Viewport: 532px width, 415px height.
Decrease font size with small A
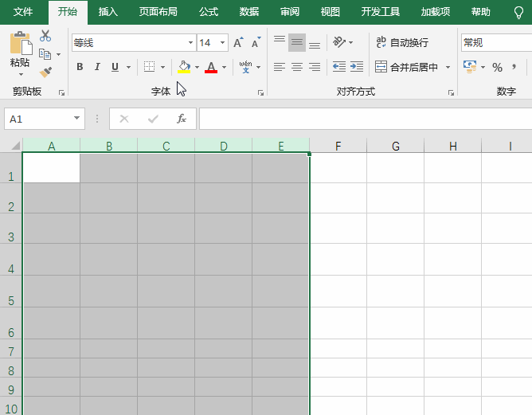pyautogui.click(x=256, y=42)
